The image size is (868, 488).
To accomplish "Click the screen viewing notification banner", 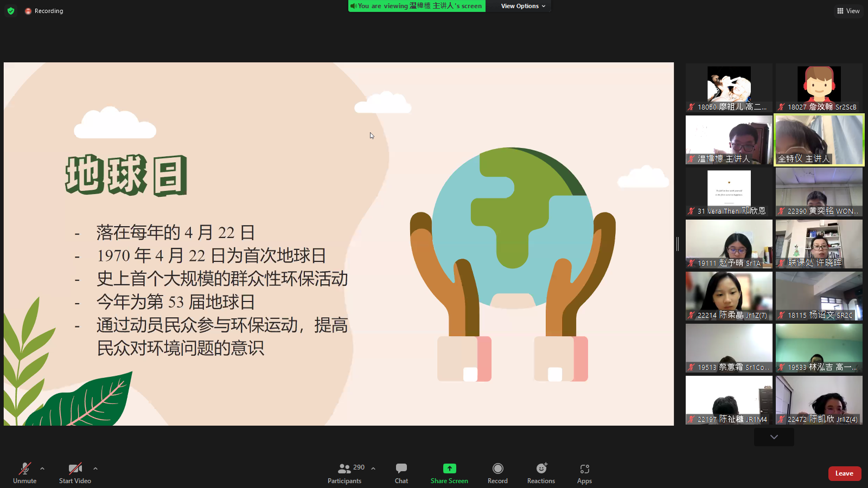I will pos(417,6).
